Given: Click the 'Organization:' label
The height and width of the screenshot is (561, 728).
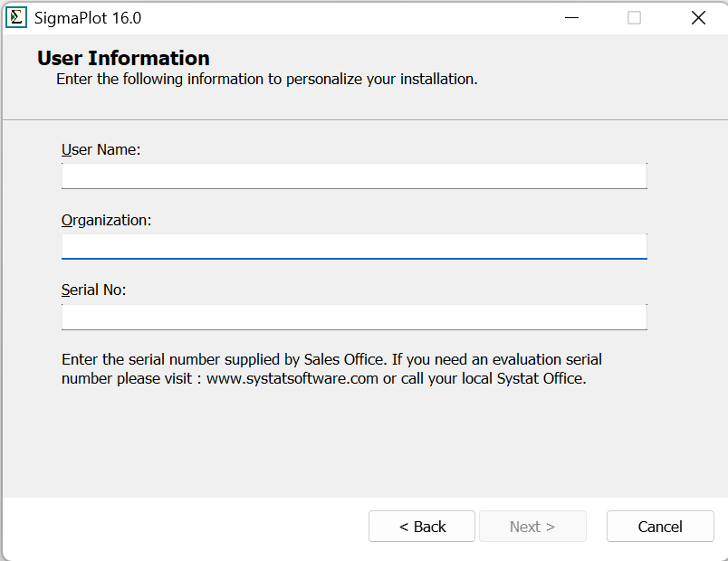Looking at the screenshot, I should (106, 220).
